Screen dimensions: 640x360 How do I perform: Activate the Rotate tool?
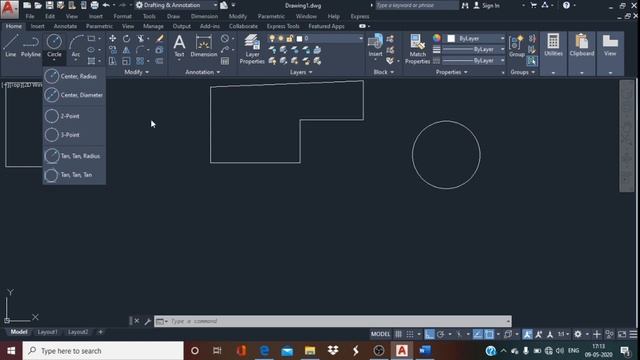(126, 38)
